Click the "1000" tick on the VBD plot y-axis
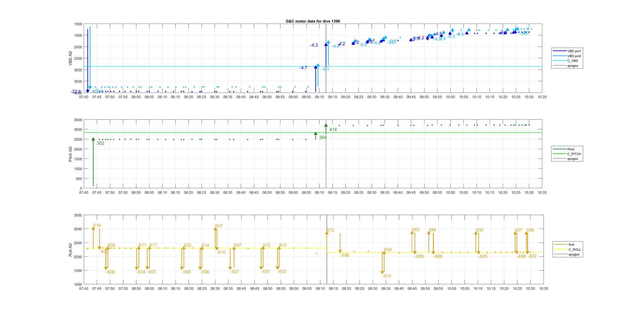 (78, 24)
